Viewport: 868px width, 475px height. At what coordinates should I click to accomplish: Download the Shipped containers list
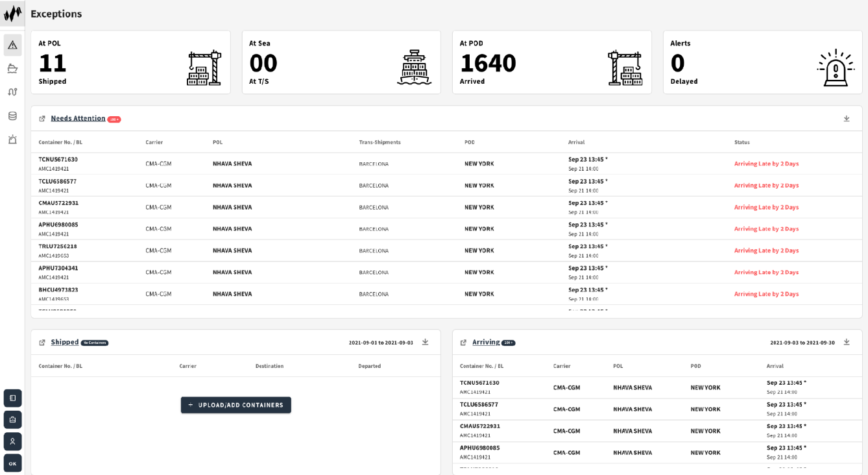tap(425, 342)
